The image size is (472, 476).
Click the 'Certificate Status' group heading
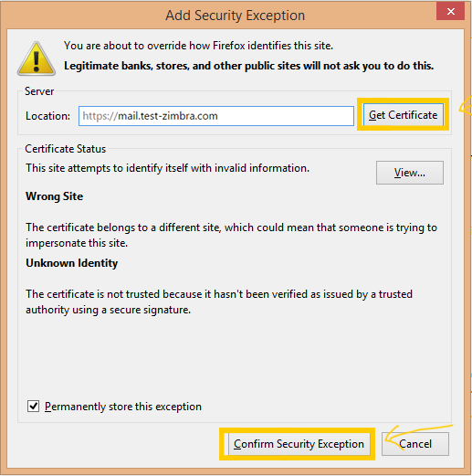coord(66,149)
